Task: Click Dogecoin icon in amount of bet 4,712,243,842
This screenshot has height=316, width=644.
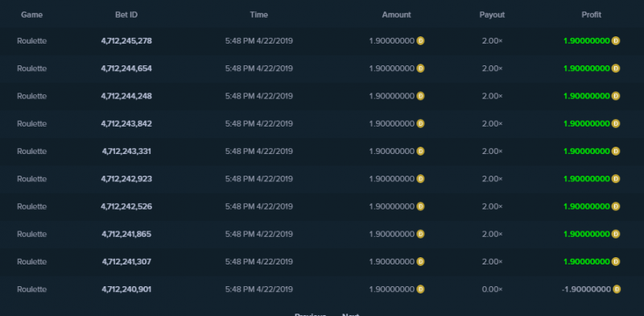Action: pyautogui.click(x=420, y=123)
